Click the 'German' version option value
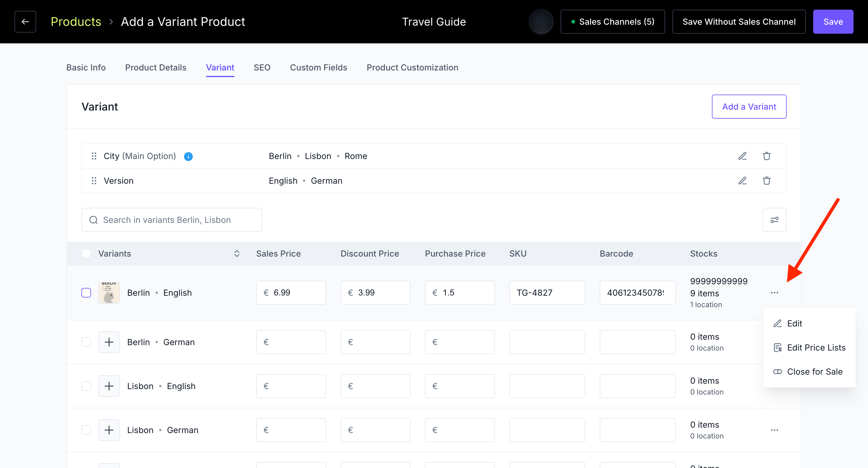This screenshot has width=868, height=468. [326, 181]
